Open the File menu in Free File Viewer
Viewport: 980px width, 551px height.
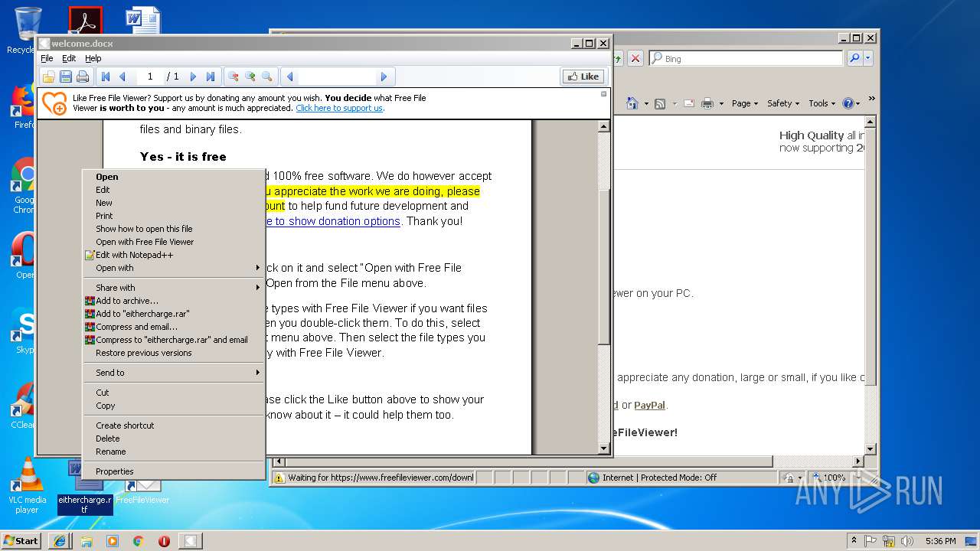(x=47, y=58)
